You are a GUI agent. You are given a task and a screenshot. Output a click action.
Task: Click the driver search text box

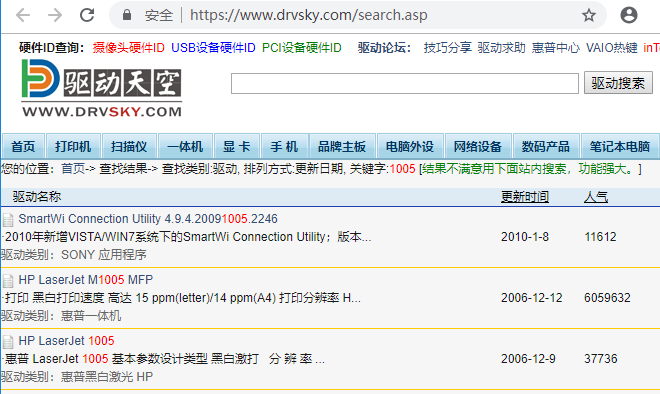[405, 83]
